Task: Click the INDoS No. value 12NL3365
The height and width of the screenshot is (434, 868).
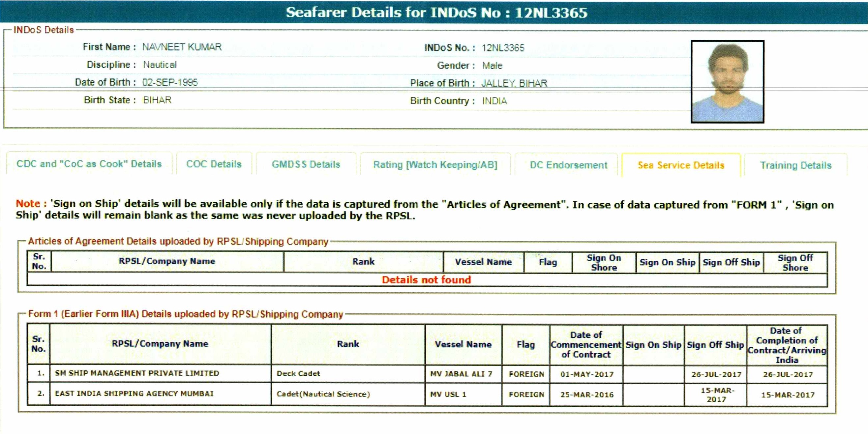Action: point(503,48)
